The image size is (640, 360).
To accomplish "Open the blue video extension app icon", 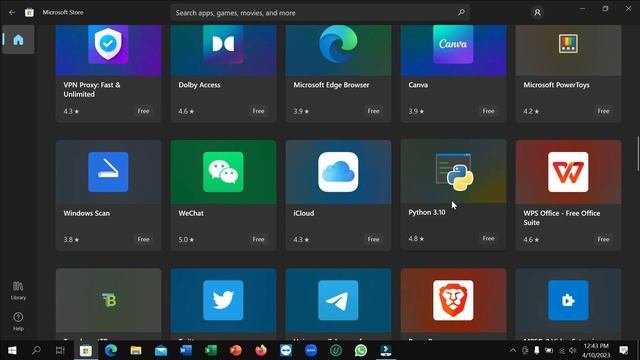I will pyautogui.click(x=568, y=300).
